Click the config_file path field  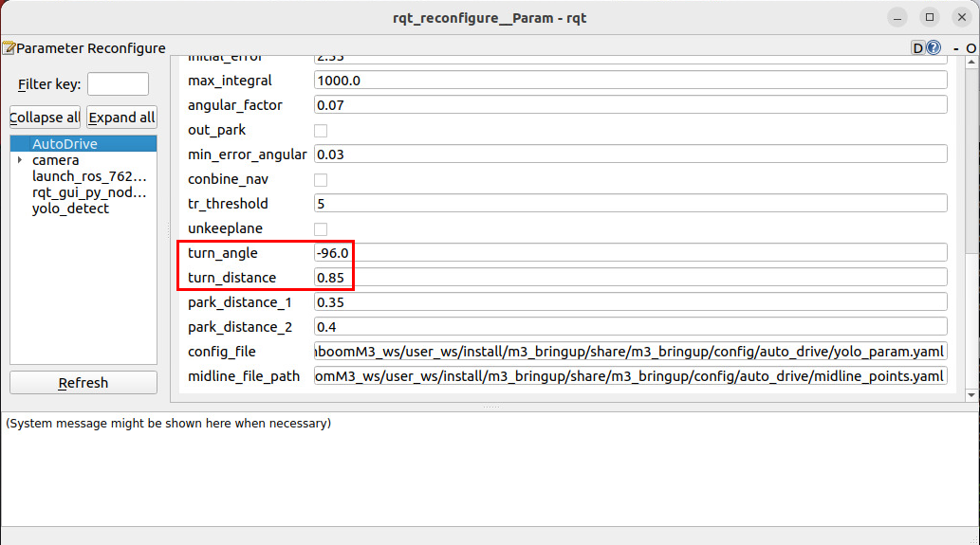coord(631,352)
